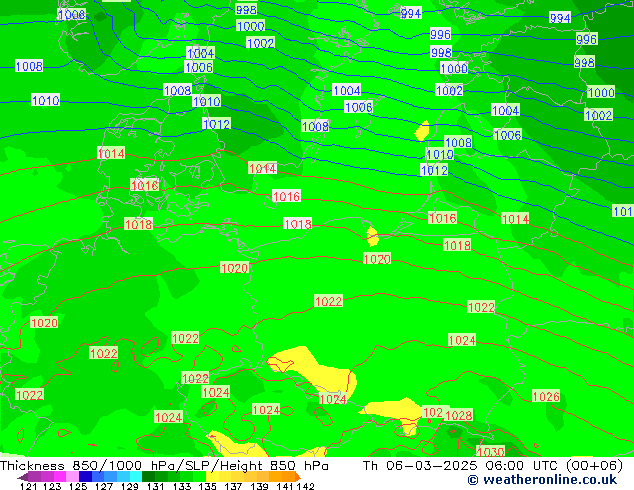Click legend value 137
The height and width of the screenshot is (490, 634).
[x=233, y=486]
